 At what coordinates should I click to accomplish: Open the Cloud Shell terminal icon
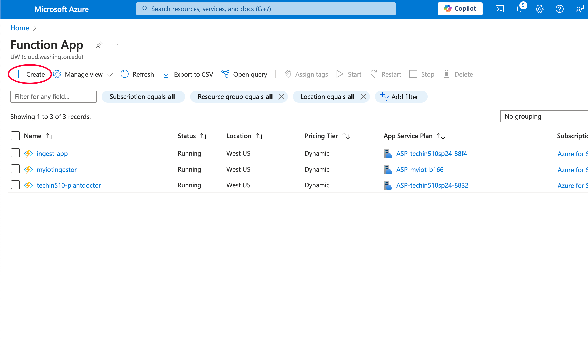point(499,9)
